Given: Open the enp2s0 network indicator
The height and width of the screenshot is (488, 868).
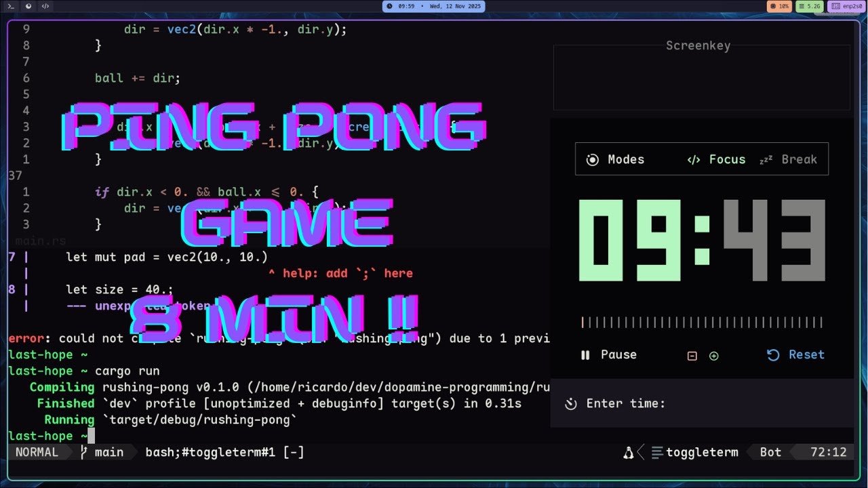Looking at the screenshot, I should tap(846, 6).
